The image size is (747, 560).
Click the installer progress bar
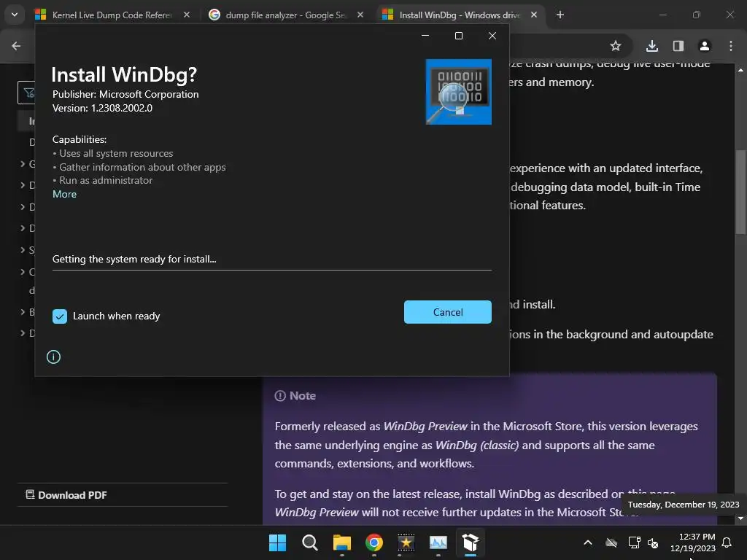(271, 270)
